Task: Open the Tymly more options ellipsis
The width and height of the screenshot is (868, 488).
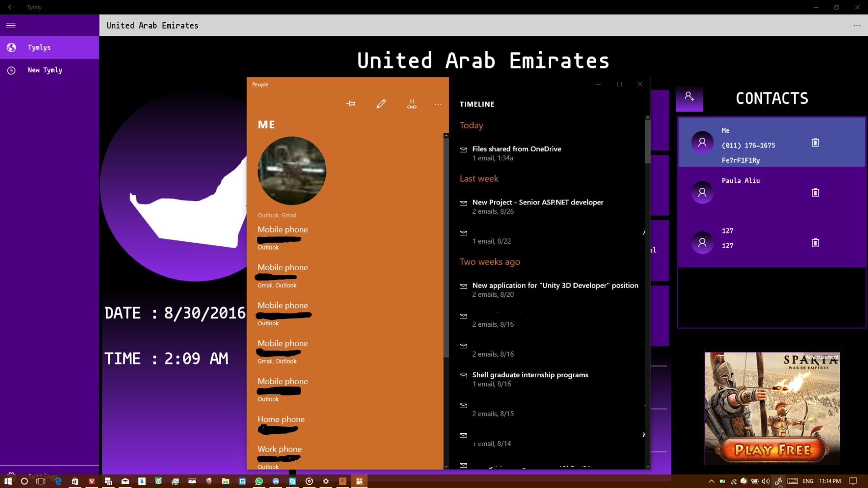Action: [x=857, y=25]
